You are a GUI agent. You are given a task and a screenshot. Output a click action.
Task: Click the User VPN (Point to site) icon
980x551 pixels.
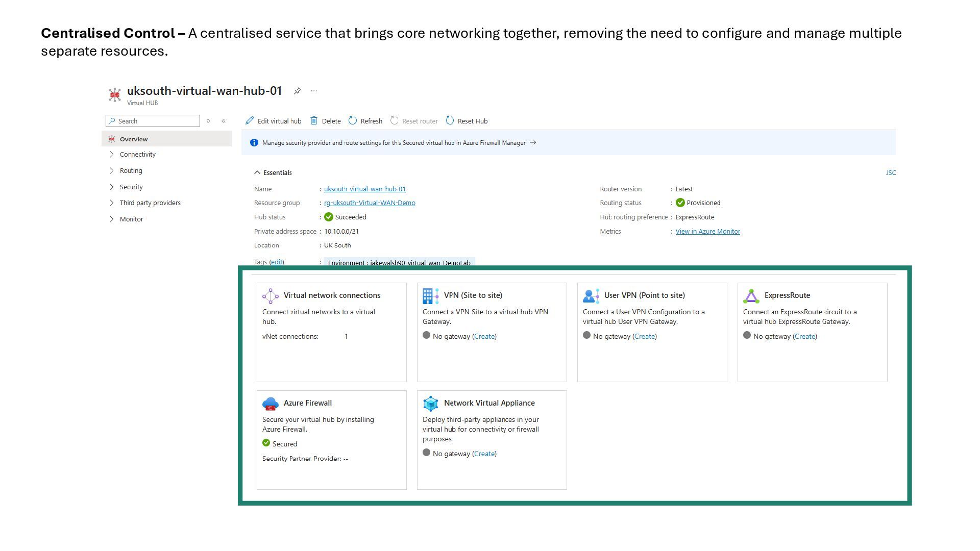[x=591, y=296]
